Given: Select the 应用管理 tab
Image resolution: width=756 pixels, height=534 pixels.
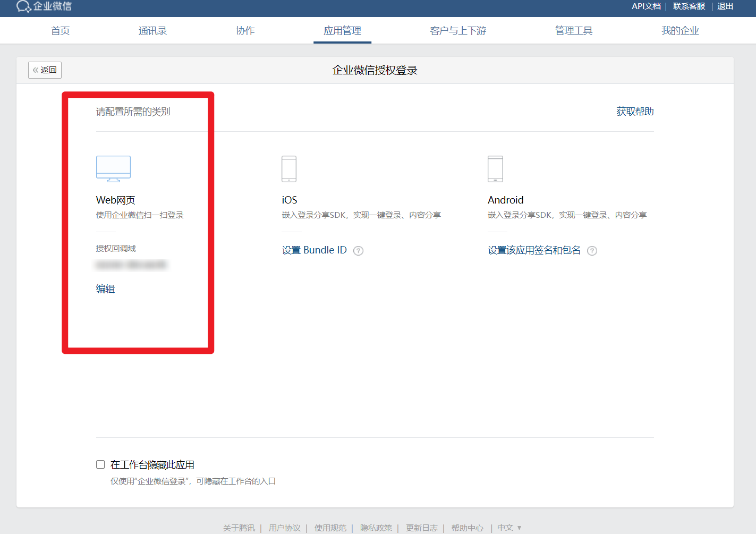Looking at the screenshot, I should click(x=342, y=30).
